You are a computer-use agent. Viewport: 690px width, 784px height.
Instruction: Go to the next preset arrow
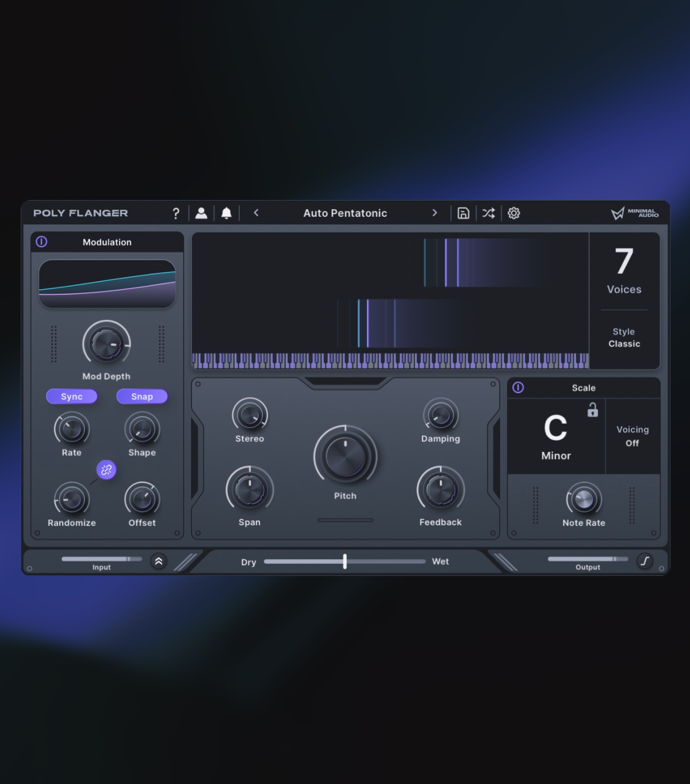[435, 213]
